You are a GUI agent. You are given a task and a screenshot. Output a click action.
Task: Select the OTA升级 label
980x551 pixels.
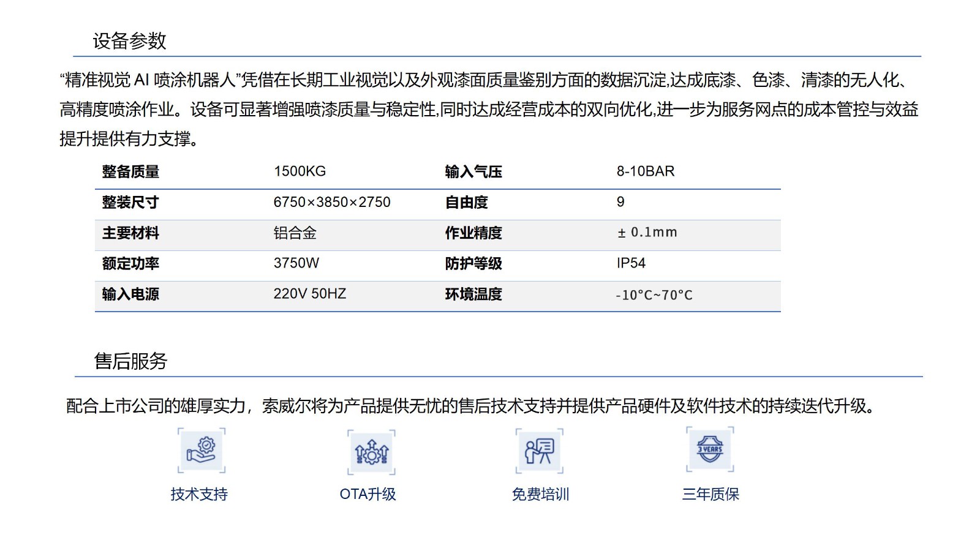(367, 494)
